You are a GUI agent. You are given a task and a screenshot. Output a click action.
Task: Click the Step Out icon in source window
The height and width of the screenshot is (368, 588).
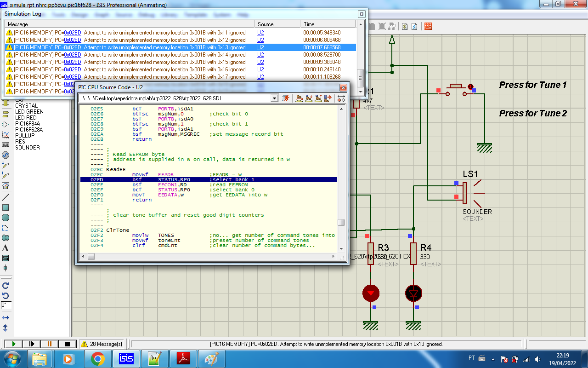(x=318, y=98)
